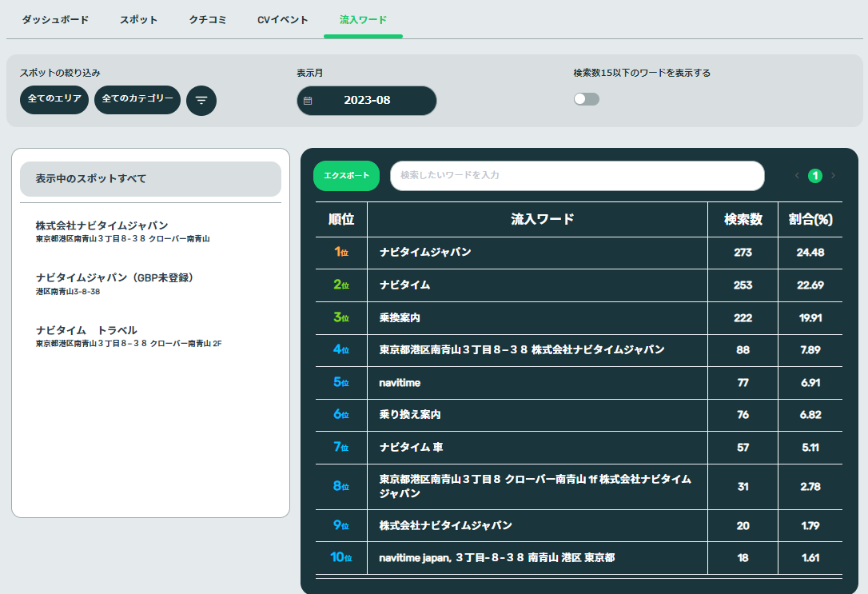Image resolution: width=868 pixels, height=594 pixels.
Task: Click keyword ナビタイムジャパン in rank 1 row
Action: point(425,253)
